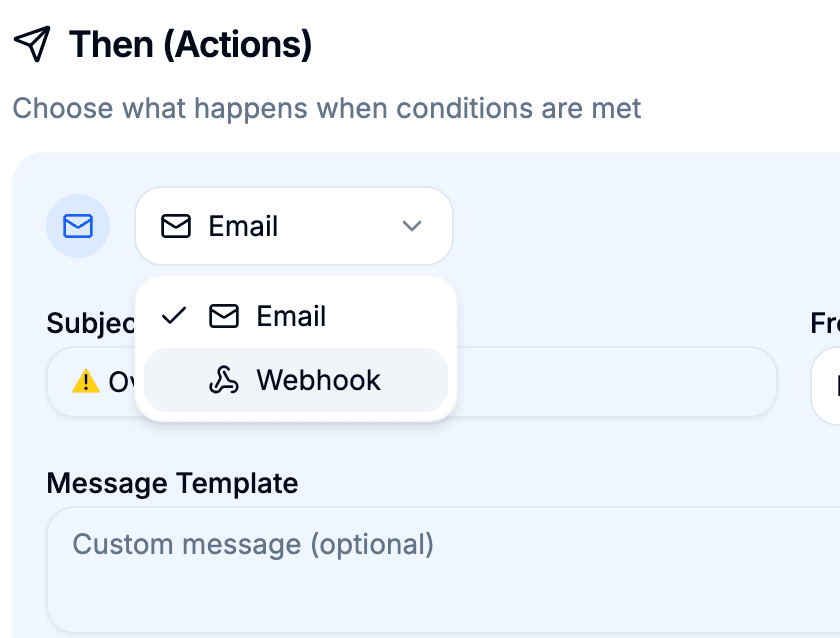
Task: Click the Message Template label
Action: tap(172, 483)
